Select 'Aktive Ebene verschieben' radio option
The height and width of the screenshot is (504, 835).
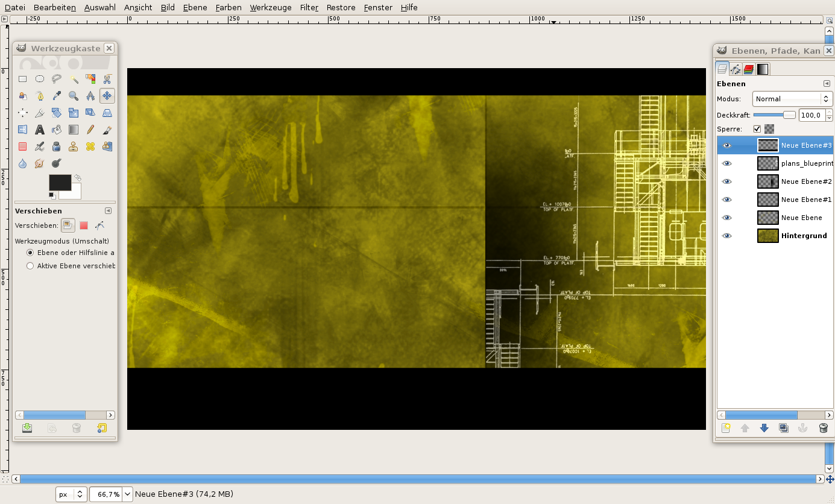tap(30, 266)
